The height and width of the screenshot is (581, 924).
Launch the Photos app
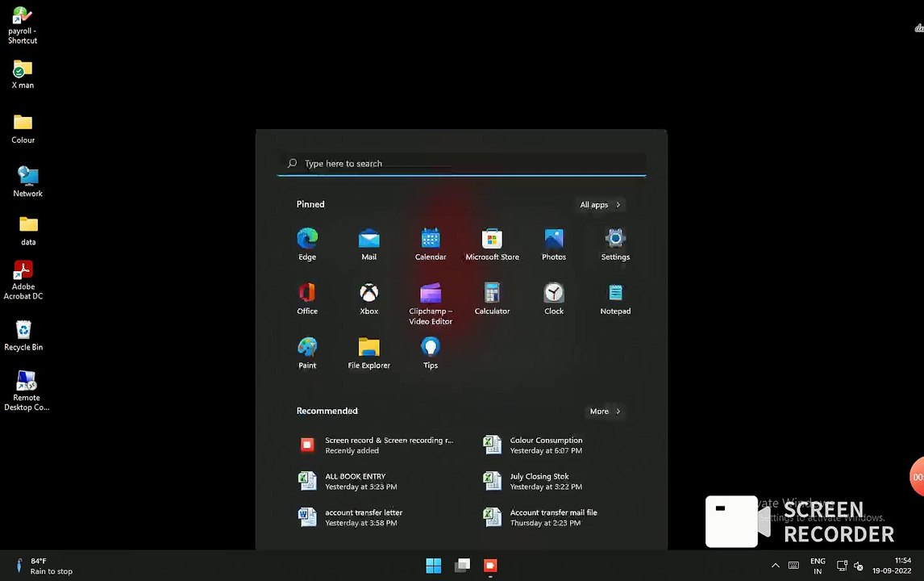tap(553, 245)
